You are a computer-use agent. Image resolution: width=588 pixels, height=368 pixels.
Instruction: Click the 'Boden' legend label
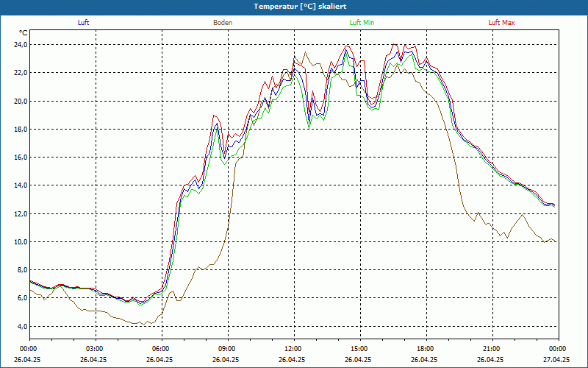pos(223,23)
